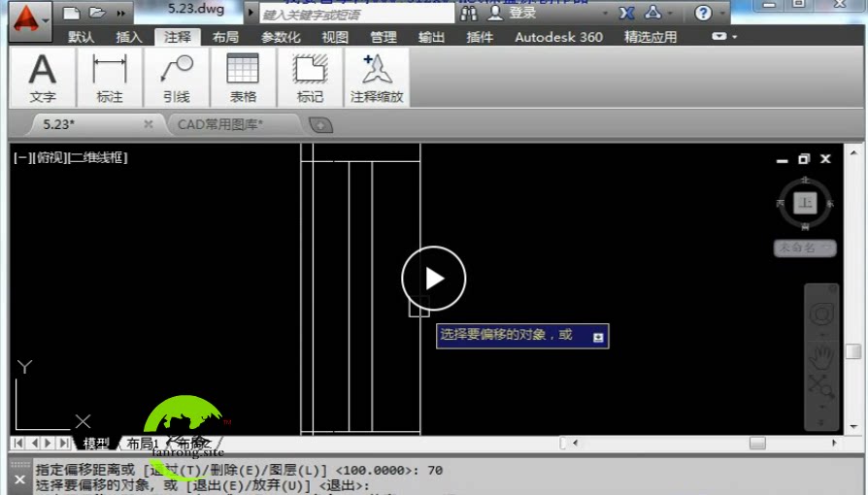Click the horizontal scrollbar thumb
This screenshot has width=868, height=495.
pyautogui.click(x=757, y=443)
